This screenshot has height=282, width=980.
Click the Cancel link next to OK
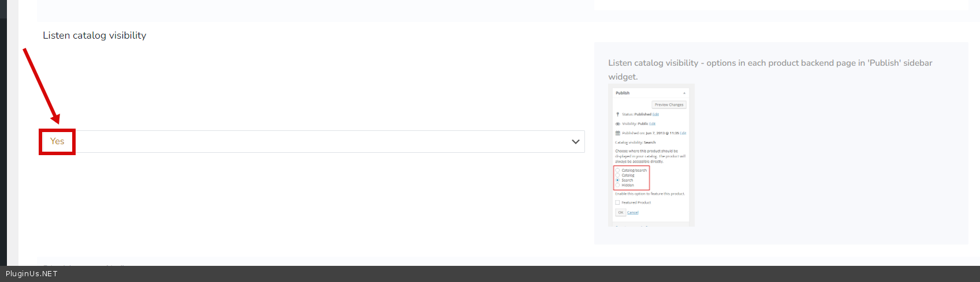633,212
